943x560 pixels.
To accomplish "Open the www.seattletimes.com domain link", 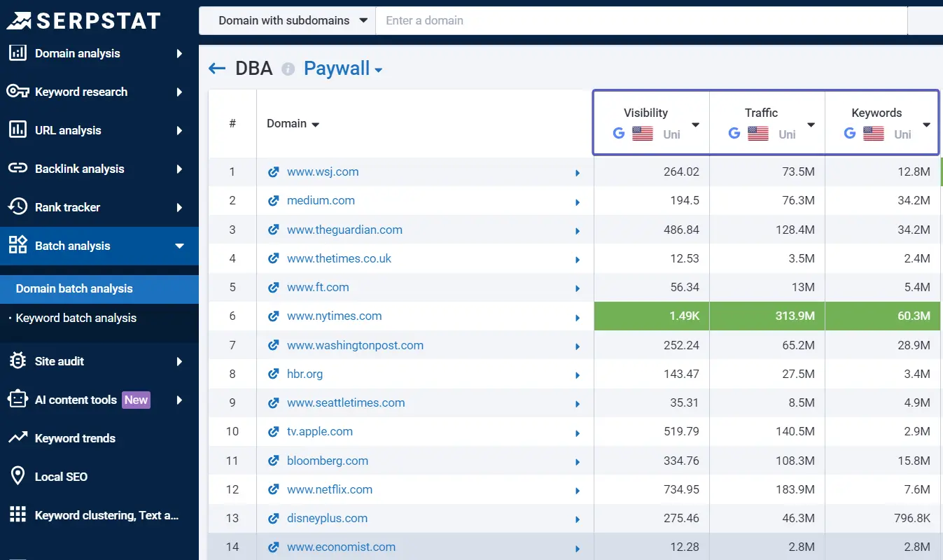I will point(346,402).
